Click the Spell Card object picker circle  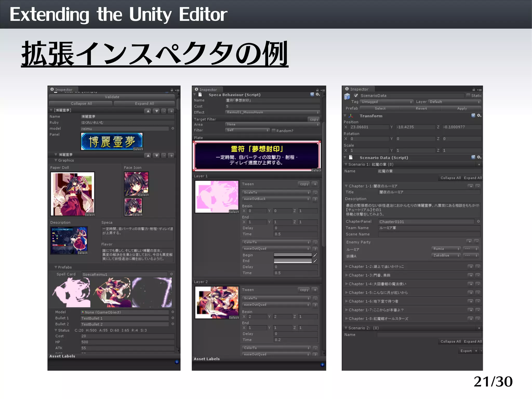171,274
